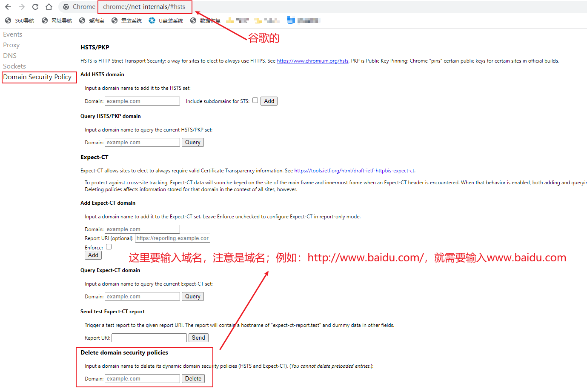Click the Delete domain security policies heading
Viewport: 587px width, 392px height.
click(x=124, y=352)
